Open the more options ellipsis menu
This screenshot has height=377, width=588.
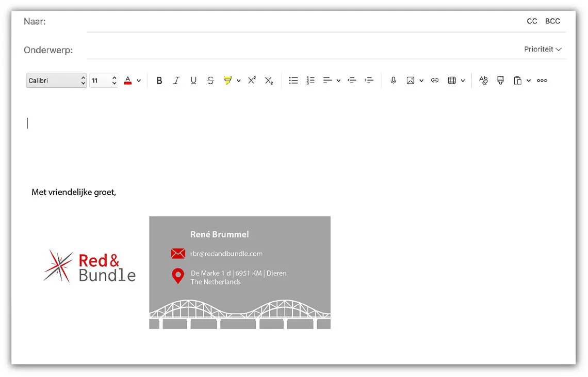coord(542,81)
